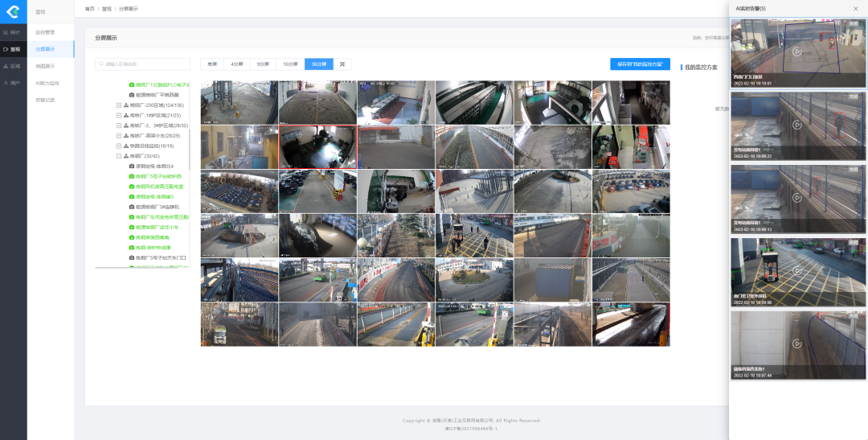Viewport: 868px width, 440px height.
Task: Open 用户 in the dark sidebar
Action: pos(13,83)
